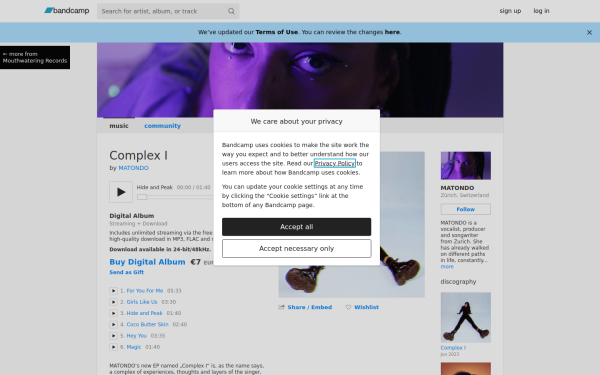Switch to the music tab
Screen dimensions: 600x375
119,126
